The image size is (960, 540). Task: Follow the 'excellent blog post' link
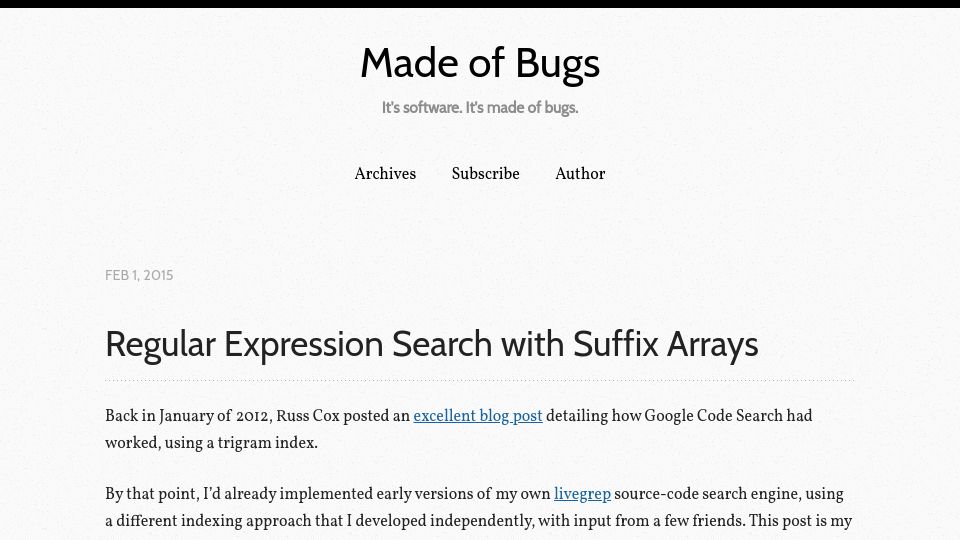[478, 416]
